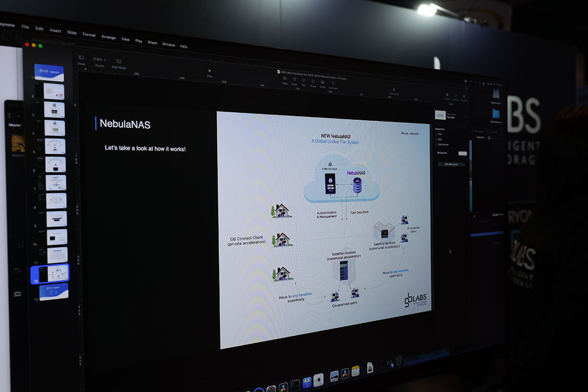Viewport: 588px width, 392px height.
Task: Click the NebulaNAS slide title text
Action: (125, 124)
